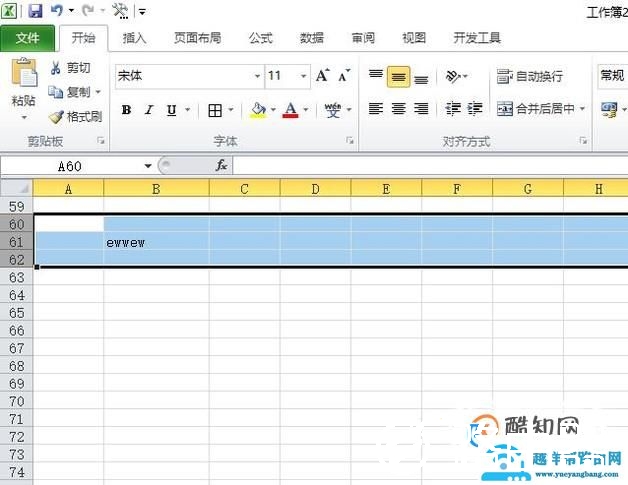Open the font name dropdown (宋体)

point(258,76)
